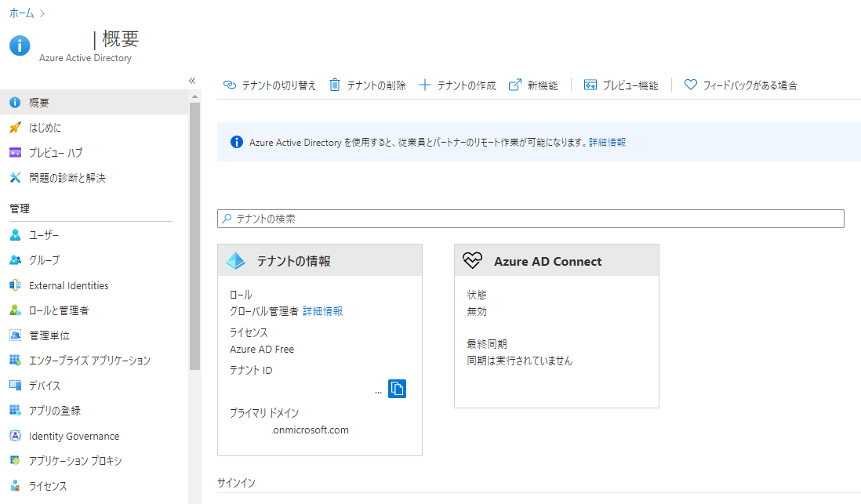
Task: Click the 同期は実行されていません status text
Action: (x=519, y=361)
